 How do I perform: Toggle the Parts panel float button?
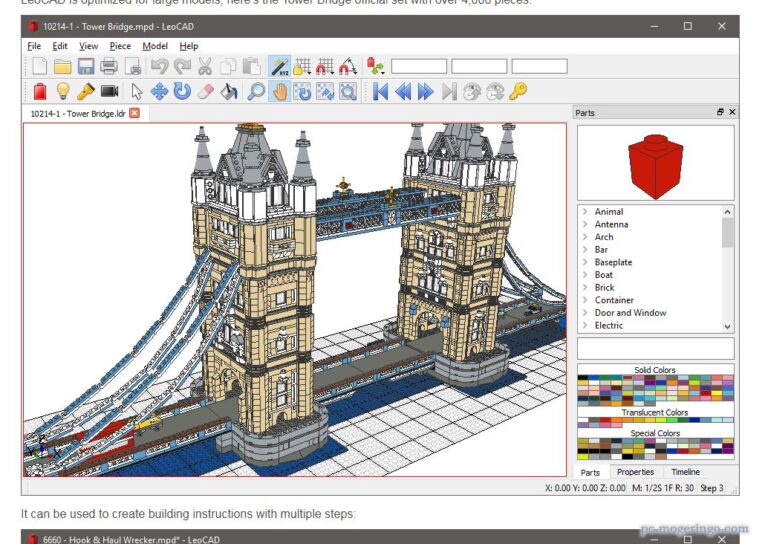(720, 113)
